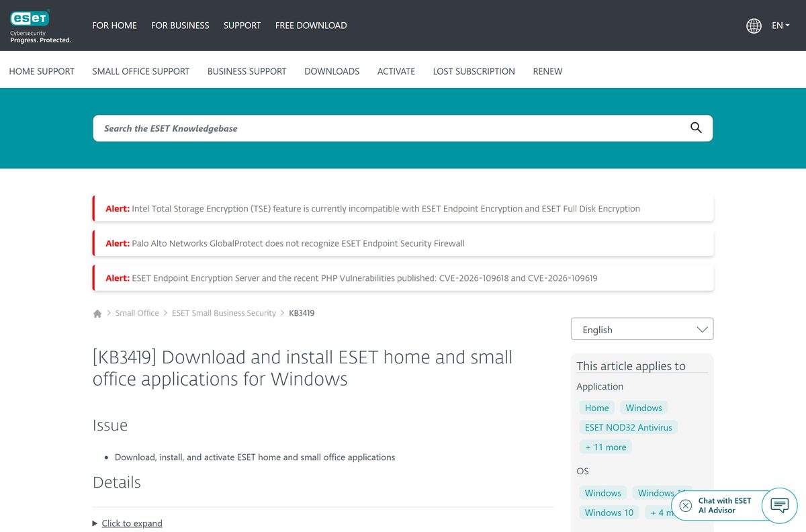
Task: Select the ESET NOD32 Antivirus tag
Action: [x=628, y=427]
